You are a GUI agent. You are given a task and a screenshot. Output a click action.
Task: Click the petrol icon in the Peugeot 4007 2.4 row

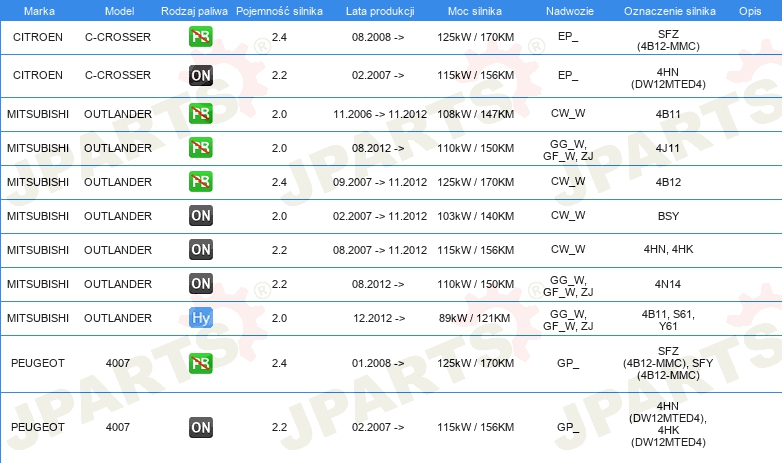[200, 363]
